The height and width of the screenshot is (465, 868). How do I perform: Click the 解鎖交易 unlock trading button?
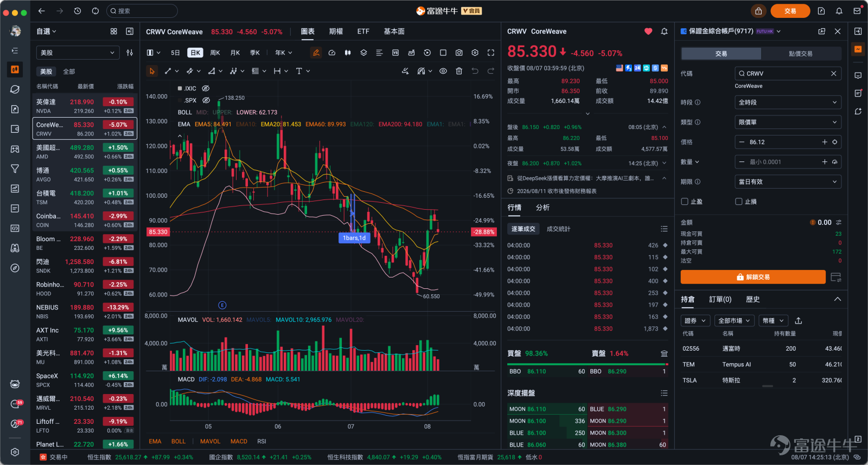[x=753, y=277]
